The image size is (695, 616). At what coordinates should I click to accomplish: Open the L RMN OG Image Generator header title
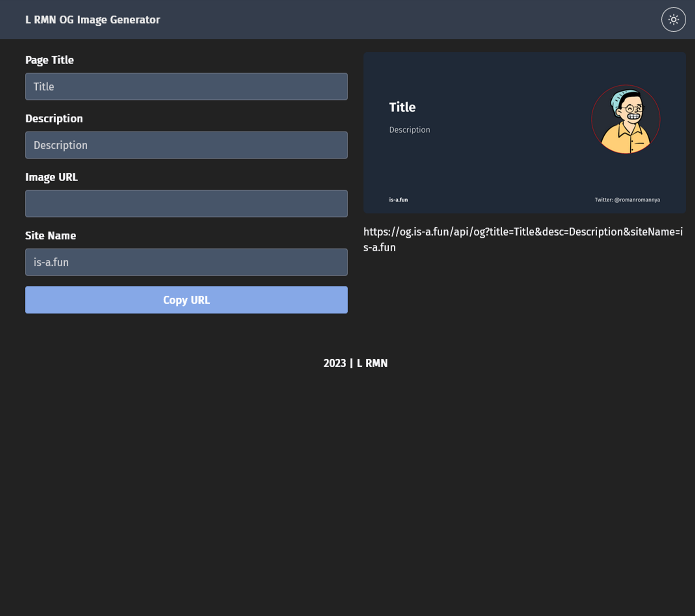(x=93, y=20)
